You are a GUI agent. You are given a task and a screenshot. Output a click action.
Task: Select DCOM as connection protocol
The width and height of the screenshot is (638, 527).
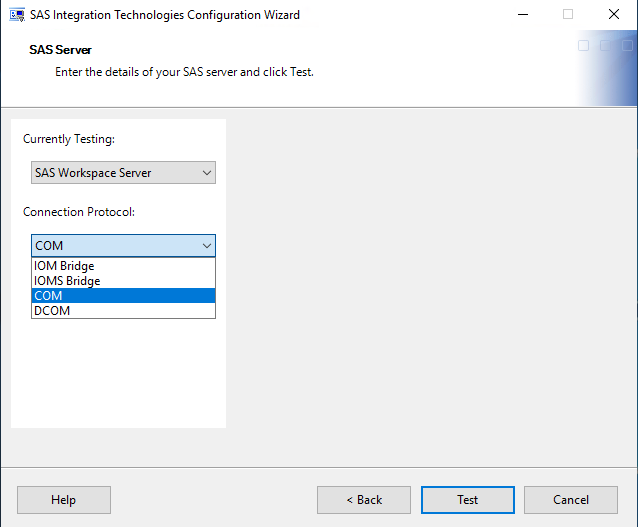[52, 311]
